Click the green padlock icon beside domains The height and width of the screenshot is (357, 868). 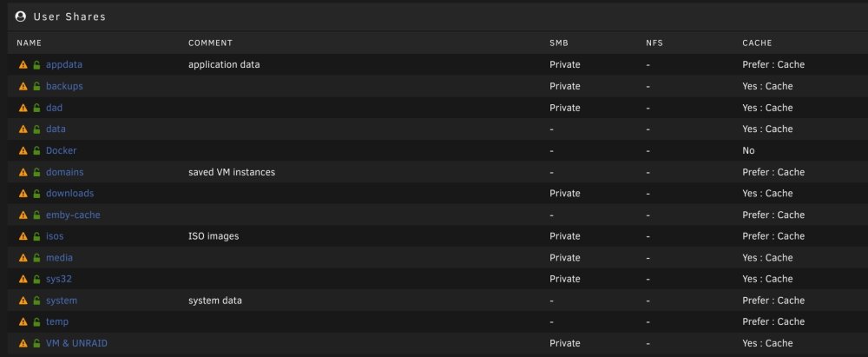click(36, 172)
